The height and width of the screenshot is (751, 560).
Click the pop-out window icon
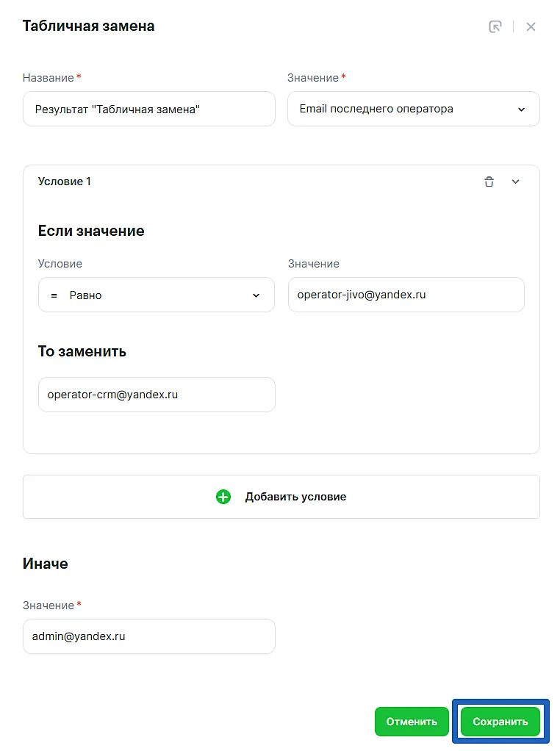pyautogui.click(x=495, y=26)
